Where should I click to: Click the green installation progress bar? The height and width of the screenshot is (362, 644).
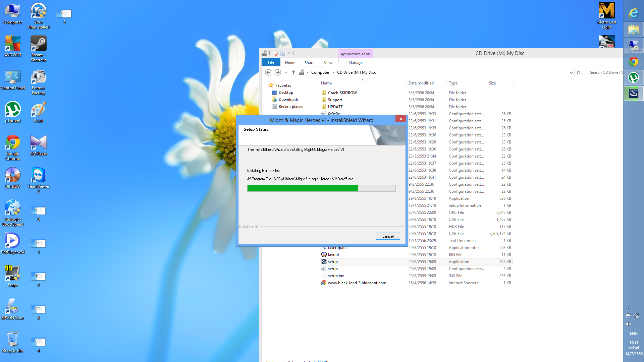coord(303,188)
